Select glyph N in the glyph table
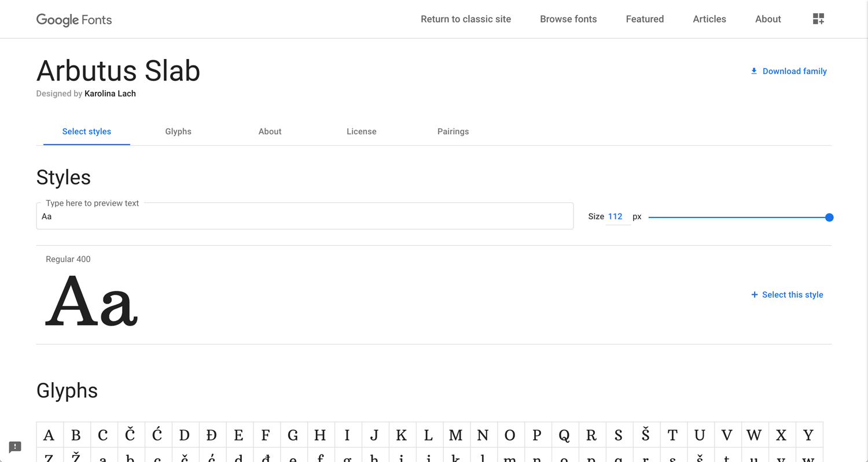Image resolution: width=868 pixels, height=462 pixels. tap(484, 435)
